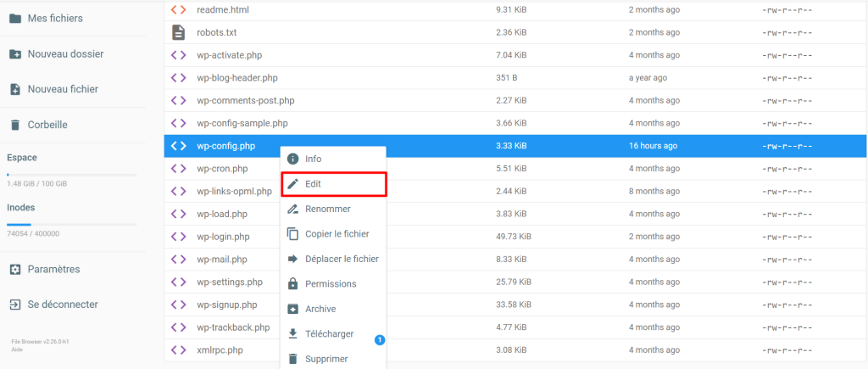The width and height of the screenshot is (868, 369).
Task: Click the code icon of wp-cron.php
Action: 178,169
